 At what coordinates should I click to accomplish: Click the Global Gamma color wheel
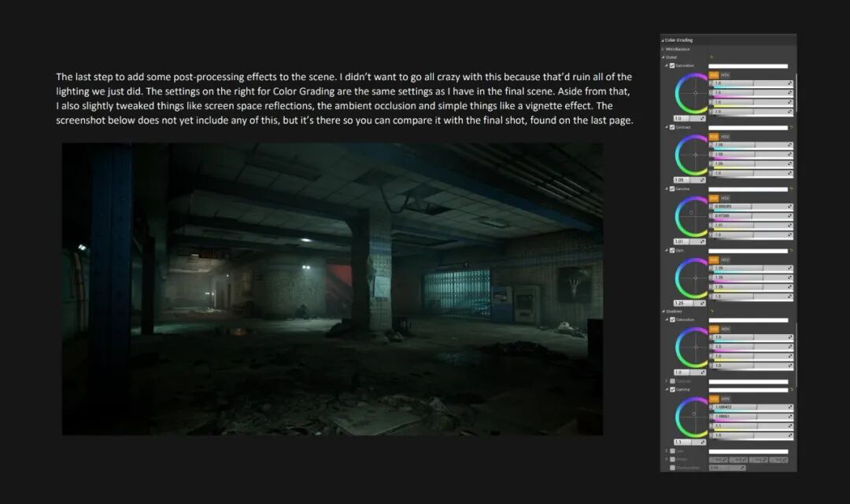[x=693, y=216]
